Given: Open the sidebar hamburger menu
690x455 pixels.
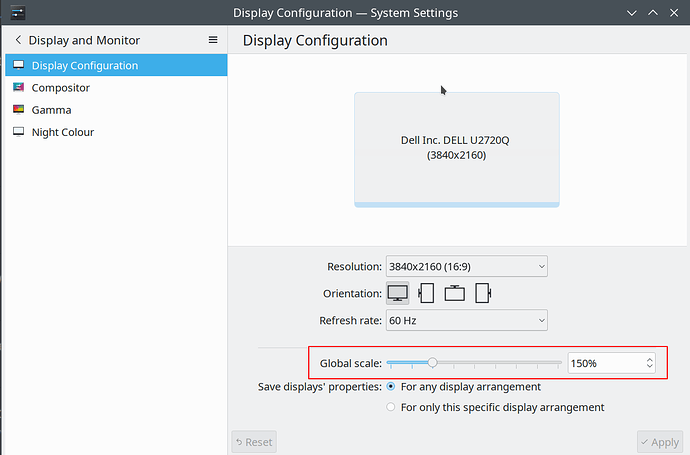Looking at the screenshot, I should (212, 40).
